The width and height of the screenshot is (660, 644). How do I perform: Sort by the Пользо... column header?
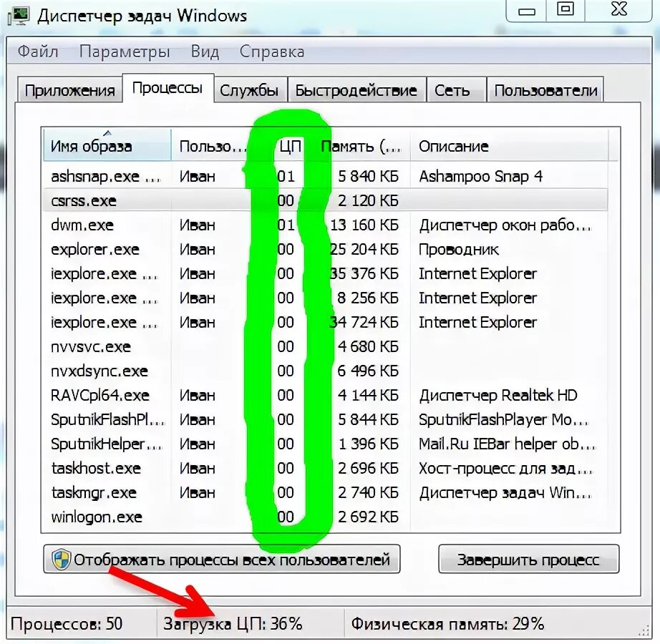(x=213, y=145)
